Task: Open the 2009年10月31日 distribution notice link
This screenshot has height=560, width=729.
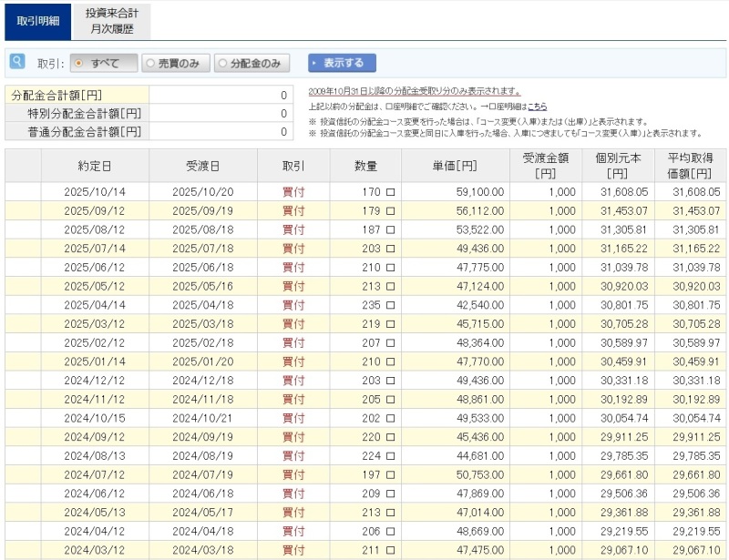Action: click(414, 91)
